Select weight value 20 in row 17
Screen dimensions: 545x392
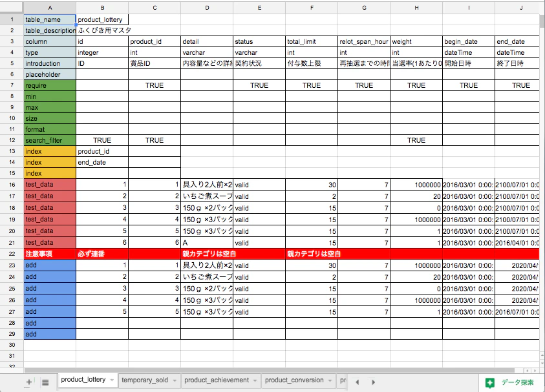416,196
